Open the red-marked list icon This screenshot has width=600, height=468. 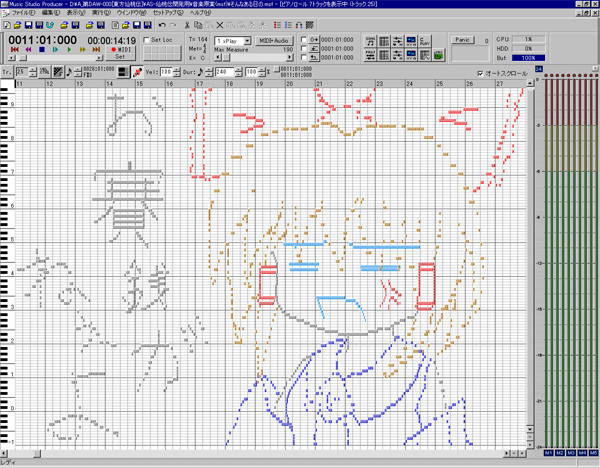click(277, 25)
